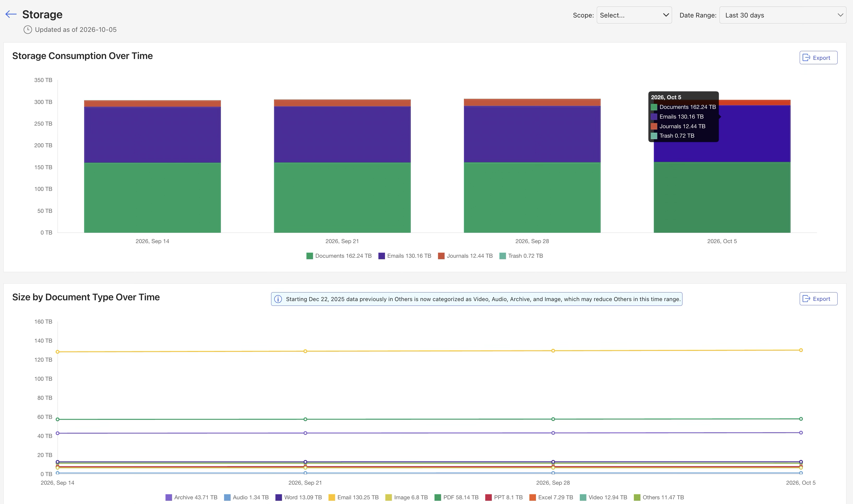Toggle the Image 6.8 TB legend entry
Image resolution: width=853 pixels, height=504 pixels.
(406, 497)
